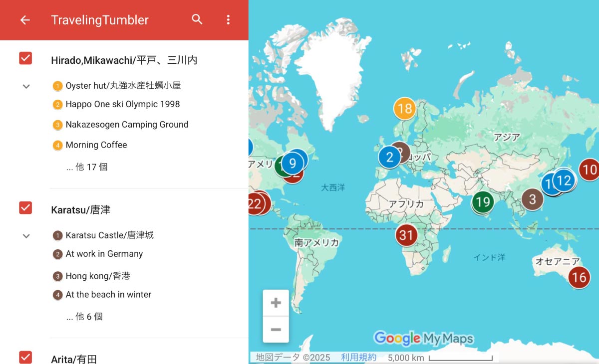Open search in the TravelingTumbler header

[197, 19]
